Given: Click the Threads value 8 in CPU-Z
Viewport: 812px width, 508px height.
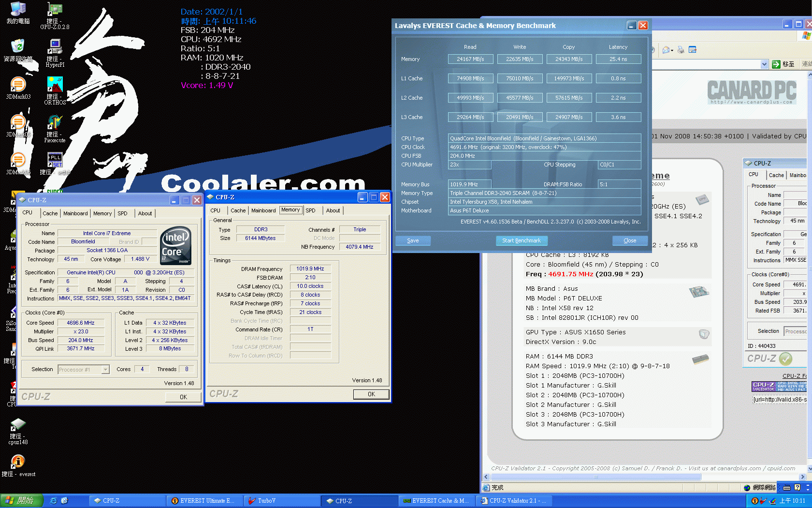Looking at the screenshot, I should tap(187, 369).
